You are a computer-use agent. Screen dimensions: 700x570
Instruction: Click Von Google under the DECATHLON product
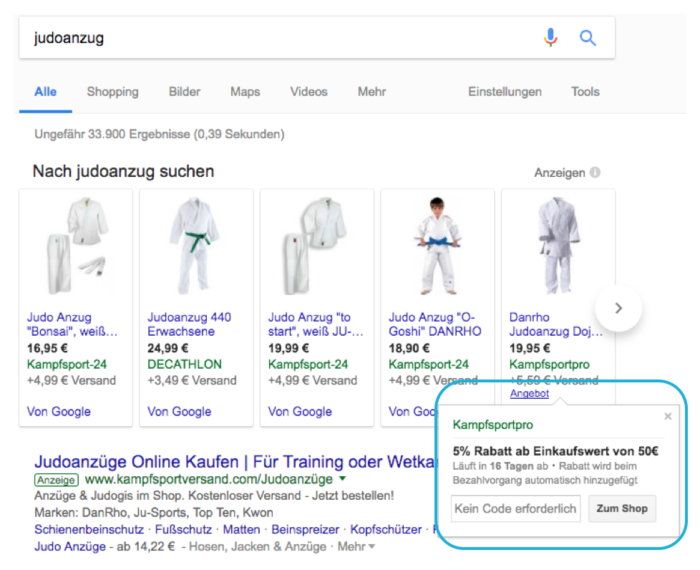pos(179,412)
